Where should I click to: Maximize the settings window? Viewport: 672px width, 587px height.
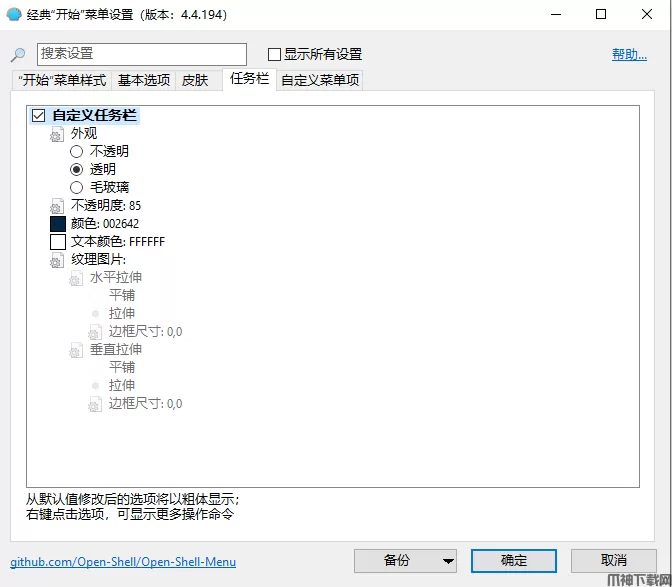click(x=601, y=15)
